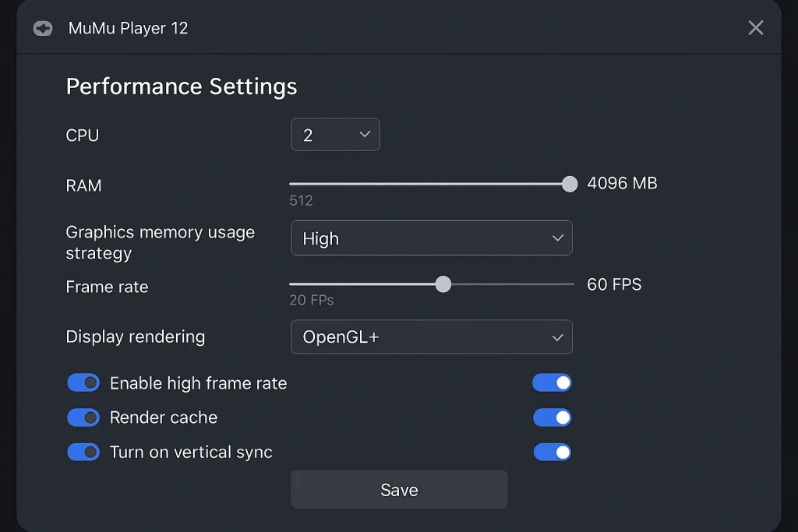Click the MuMu Player logo icon
This screenshot has width=798, height=532.
[x=42, y=29]
